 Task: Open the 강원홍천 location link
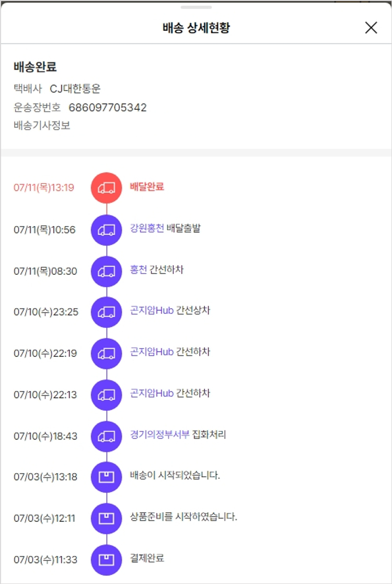[x=147, y=228]
